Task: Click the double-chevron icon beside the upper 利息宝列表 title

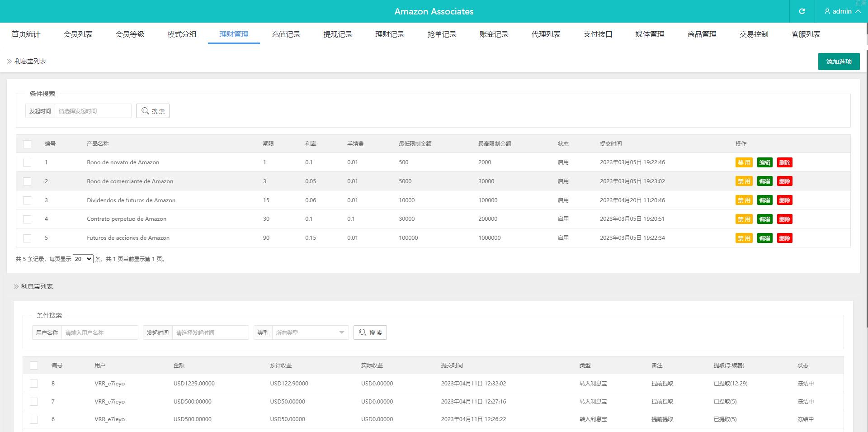Action: 9,61
